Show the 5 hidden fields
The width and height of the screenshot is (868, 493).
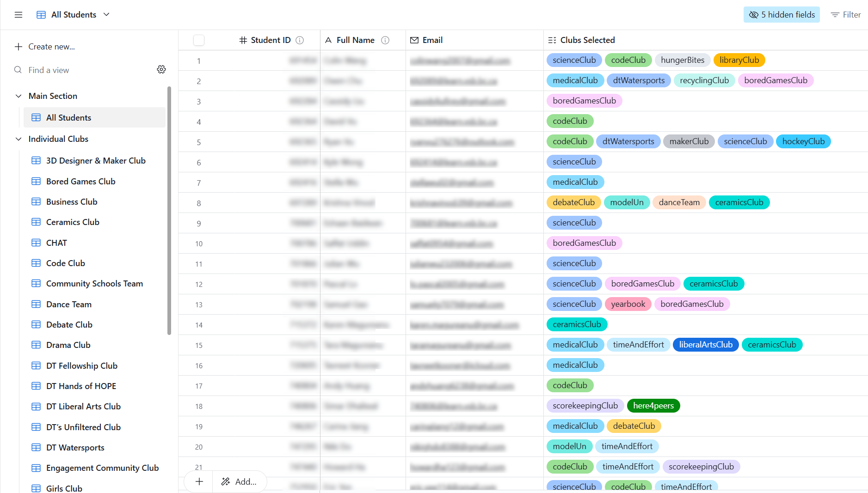click(x=781, y=15)
